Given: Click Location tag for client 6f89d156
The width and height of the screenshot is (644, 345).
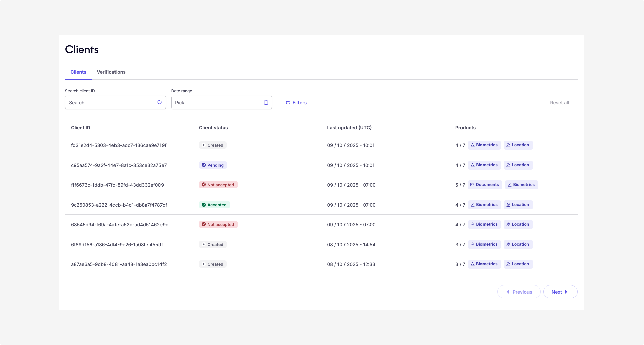Looking at the screenshot, I should coord(518,244).
